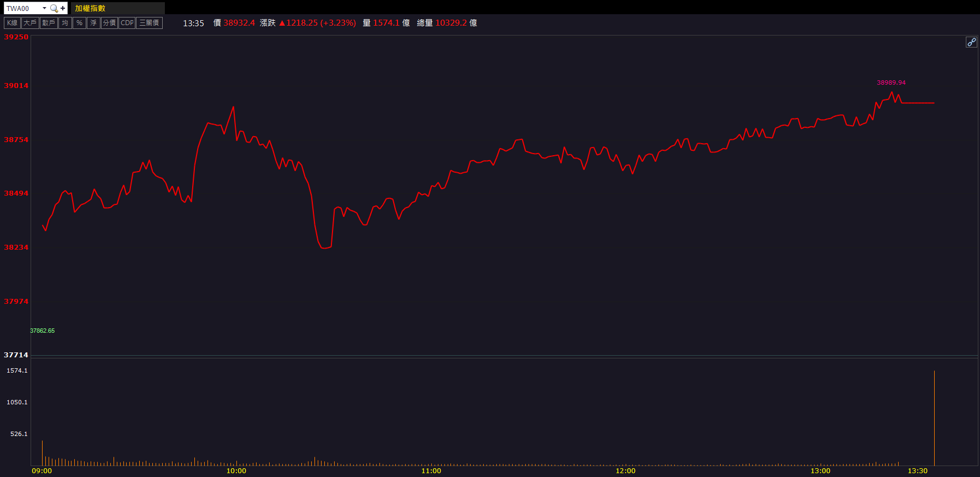Click the 10:00 time axis label
The height and width of the screenshot is (477, 980).
tap(236, 471)
